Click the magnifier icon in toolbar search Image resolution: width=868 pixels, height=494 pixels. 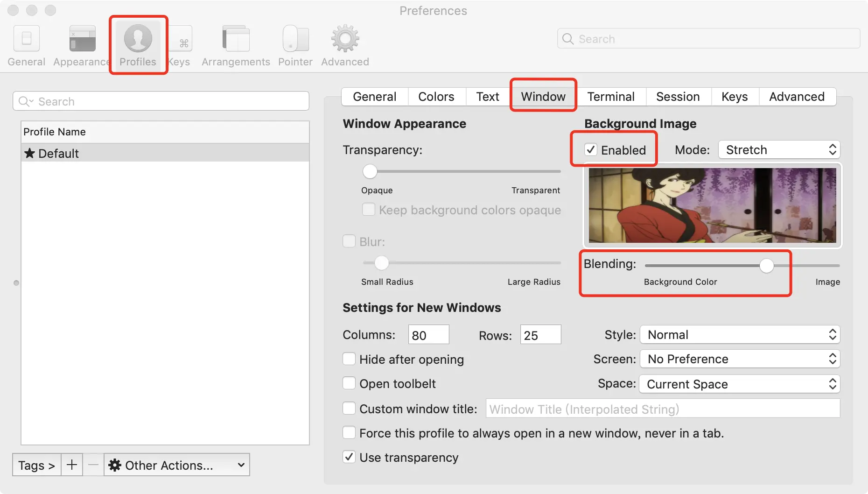tap(567, 39)
